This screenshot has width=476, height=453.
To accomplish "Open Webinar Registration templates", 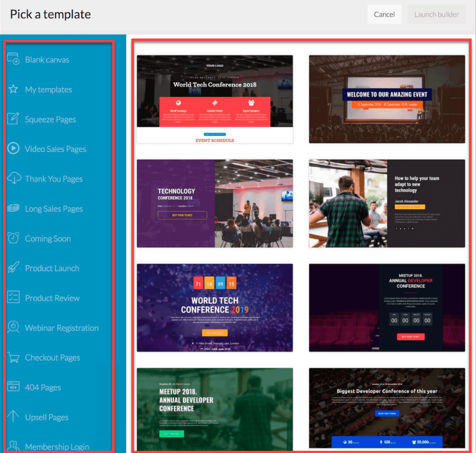I will pyautogui.click(x=62, y=328).
